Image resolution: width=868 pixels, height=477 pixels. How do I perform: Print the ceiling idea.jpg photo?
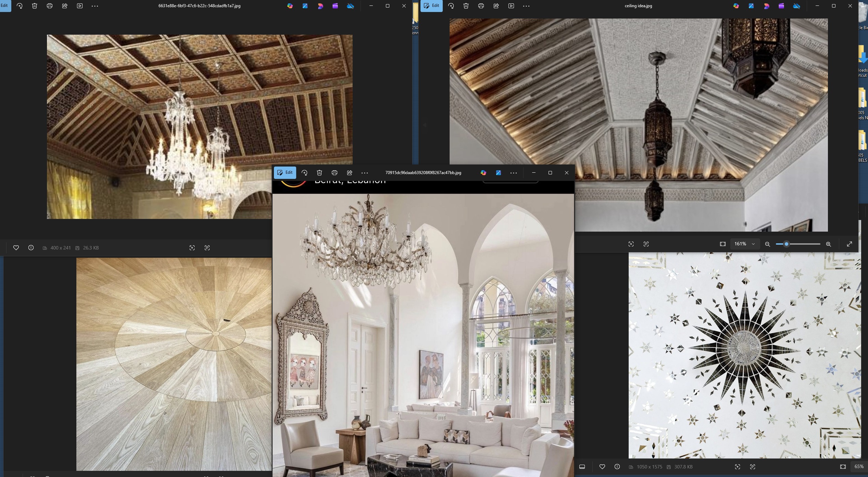coord(481,6)
